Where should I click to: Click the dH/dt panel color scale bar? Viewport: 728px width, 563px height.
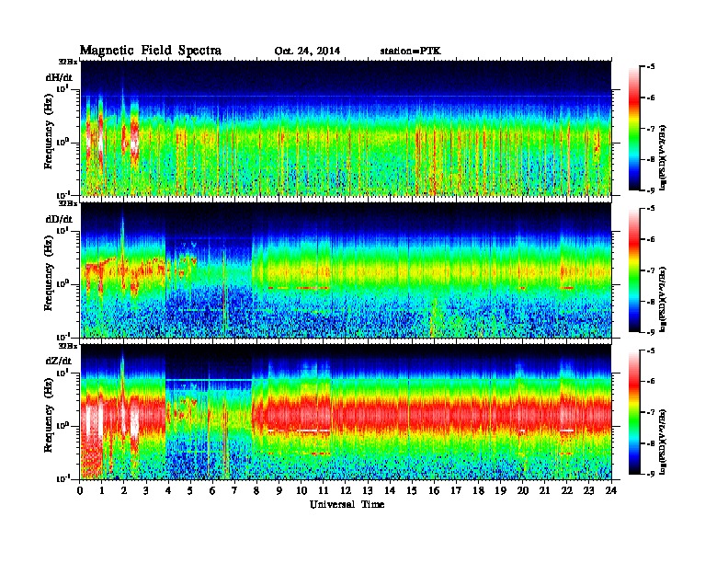(x=633, y=128)
